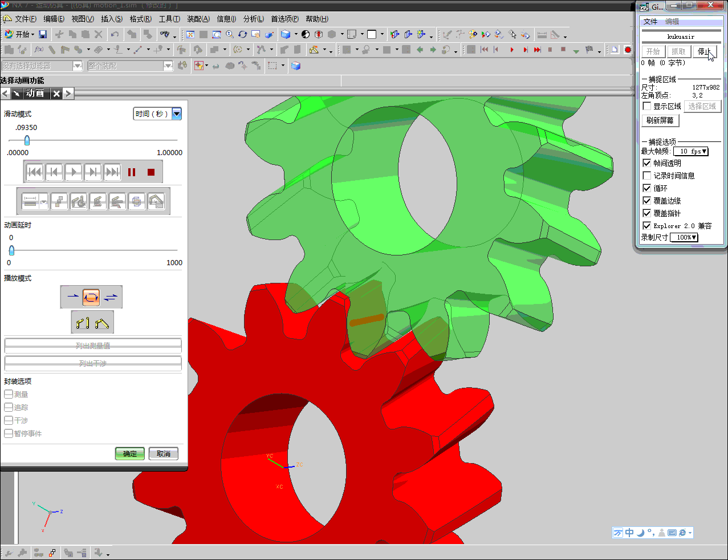Select the rotate view tool
Viewport: 728px width, 560px height.
pyautogui.click(x=243, y=34)
